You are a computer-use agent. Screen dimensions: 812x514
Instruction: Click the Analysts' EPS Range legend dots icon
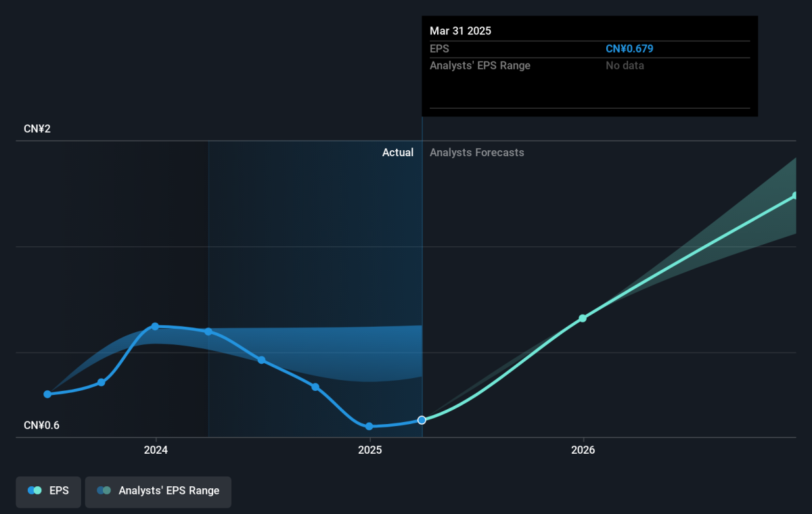coord(104,491)
